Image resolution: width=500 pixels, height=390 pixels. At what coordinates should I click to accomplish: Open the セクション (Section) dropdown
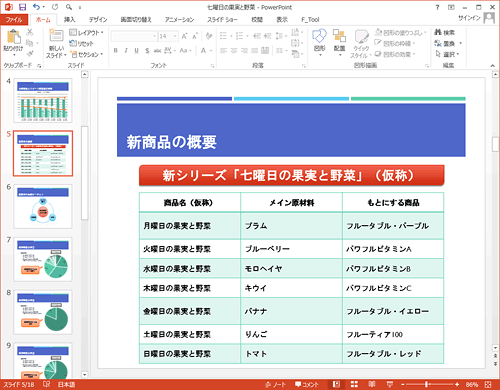tap(86, 54)
